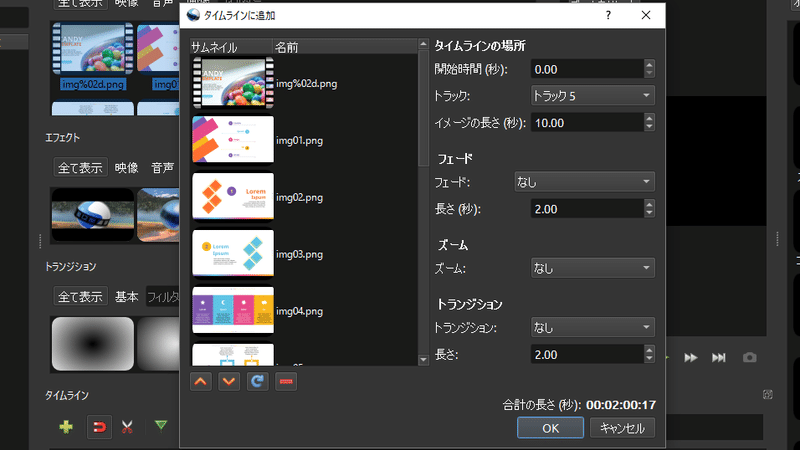Select トランジション 全て表示 filter tab
800x450 pixels.
coord(80,296)
